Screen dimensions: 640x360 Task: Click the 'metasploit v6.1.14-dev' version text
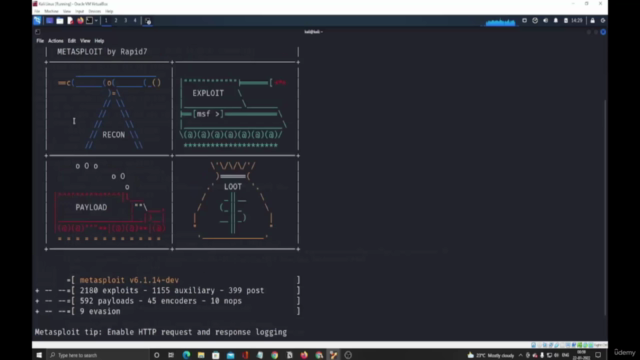coord(129,280)
